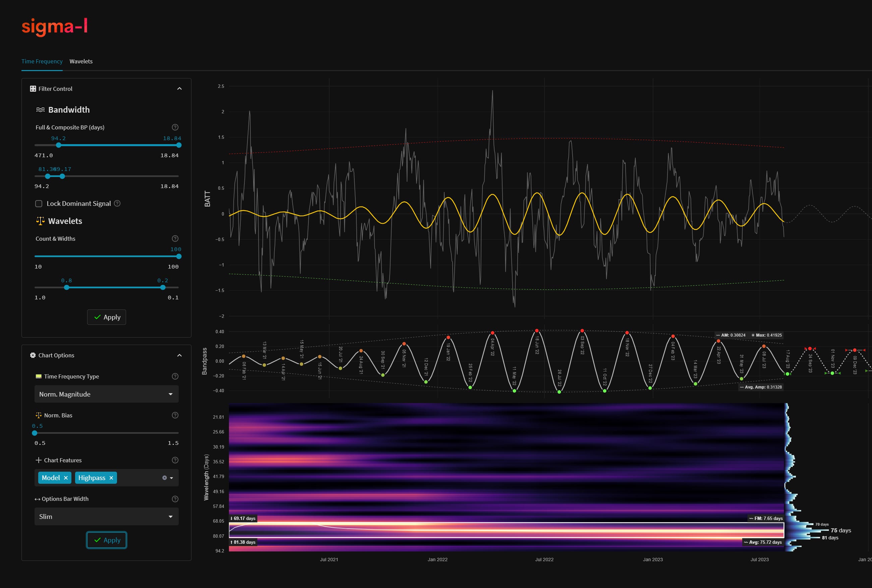872x588 pixels.
Task: Switch to the Wavelets tab
Action: (x=81, y=61)
